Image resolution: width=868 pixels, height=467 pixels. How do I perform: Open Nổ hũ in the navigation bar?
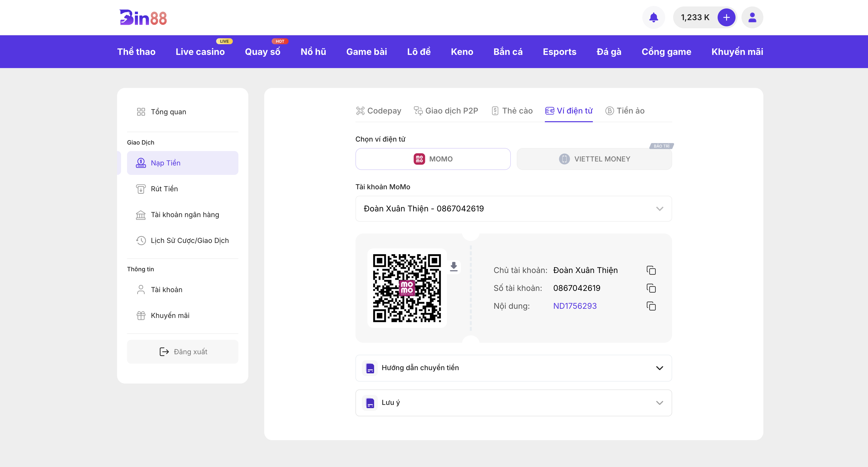coord(313,52)
